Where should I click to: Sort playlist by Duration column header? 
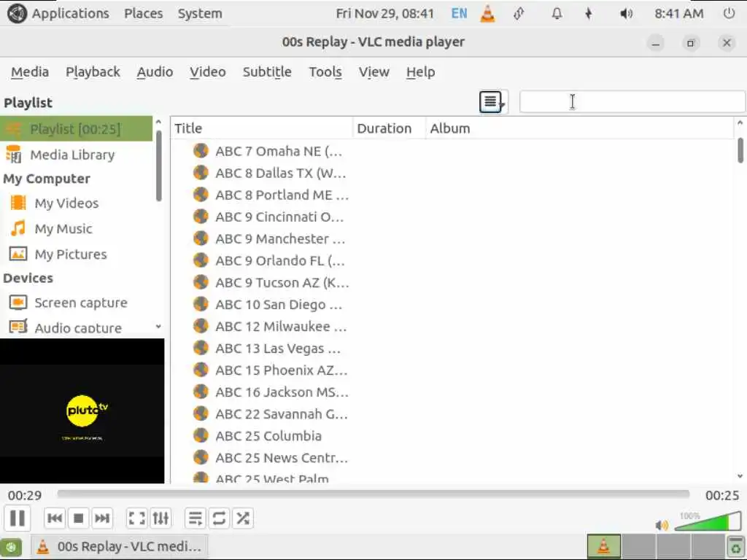click(390, 128)
